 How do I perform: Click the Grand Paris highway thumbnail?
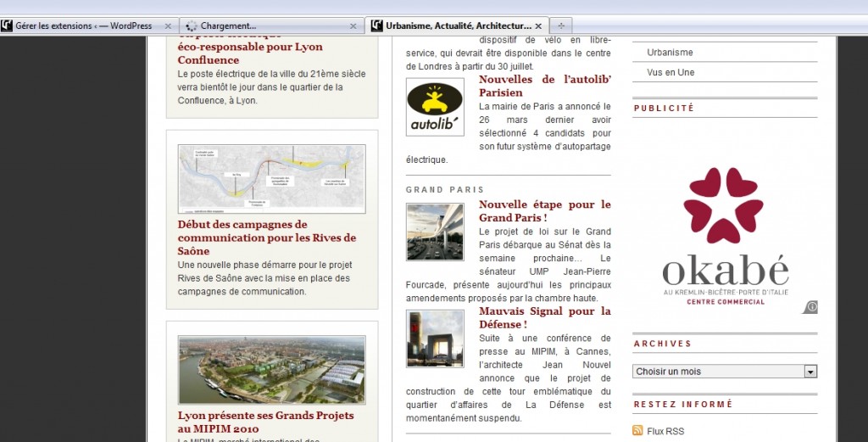435,232
